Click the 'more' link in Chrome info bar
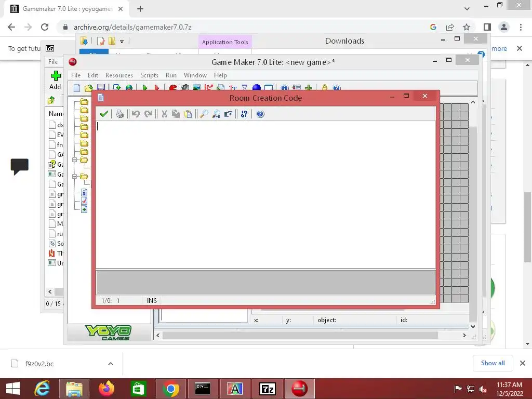 click(x=499, y=48)
